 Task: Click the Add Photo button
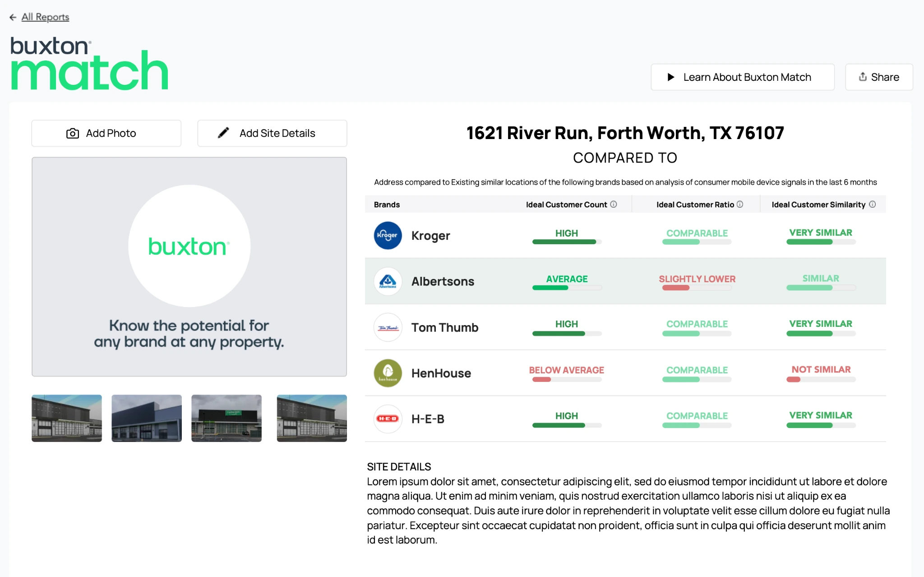tap(106, 133)
